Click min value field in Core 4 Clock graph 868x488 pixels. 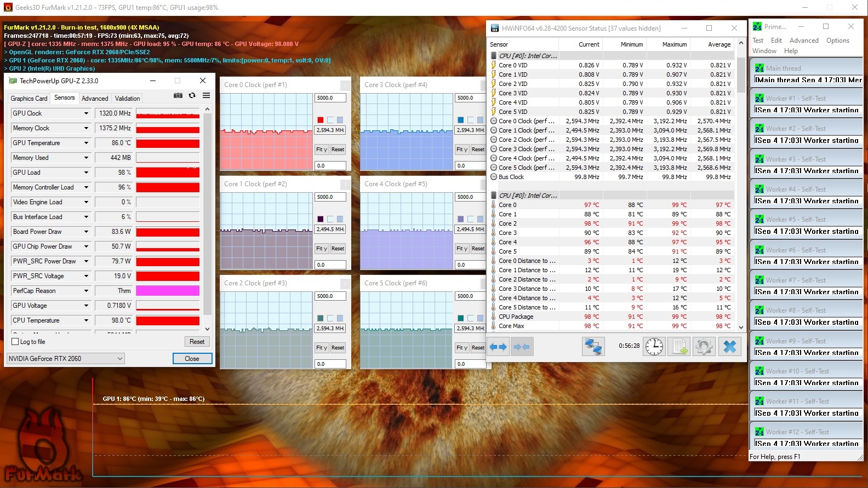click(x=471, y=265)
